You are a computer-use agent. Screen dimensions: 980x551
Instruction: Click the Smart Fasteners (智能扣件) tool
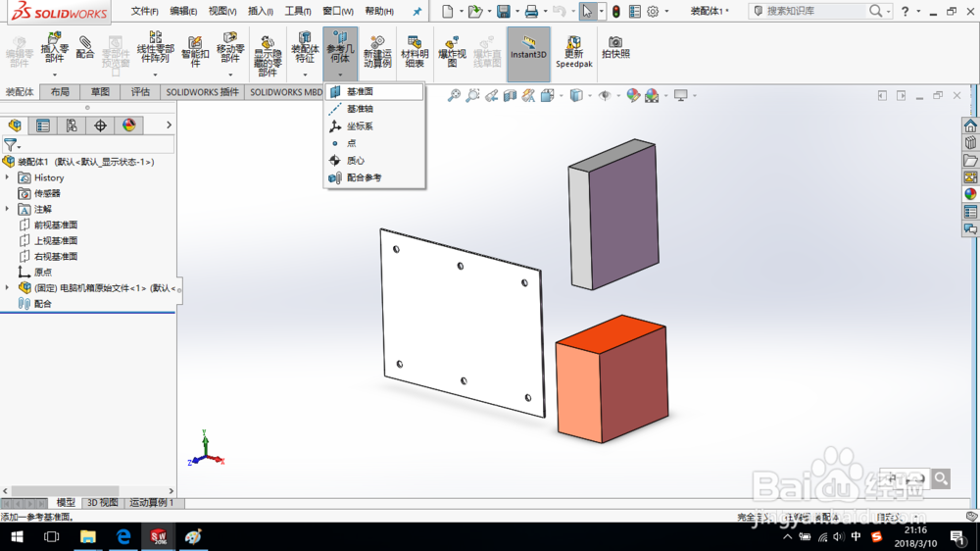(195, 51)
